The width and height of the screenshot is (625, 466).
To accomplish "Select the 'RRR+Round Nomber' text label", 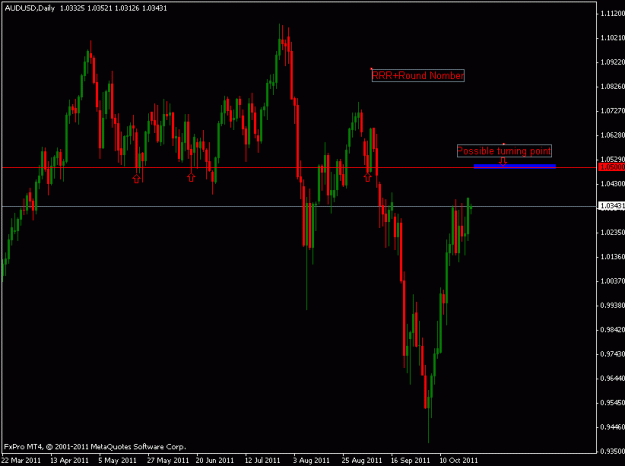I will 418,75.
